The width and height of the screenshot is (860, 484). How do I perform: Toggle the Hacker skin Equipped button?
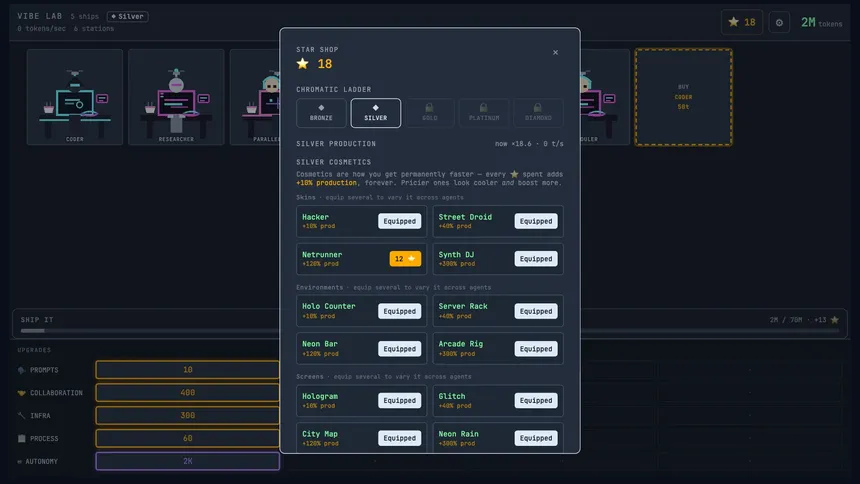pyautogui.click(x=399, y=221)
